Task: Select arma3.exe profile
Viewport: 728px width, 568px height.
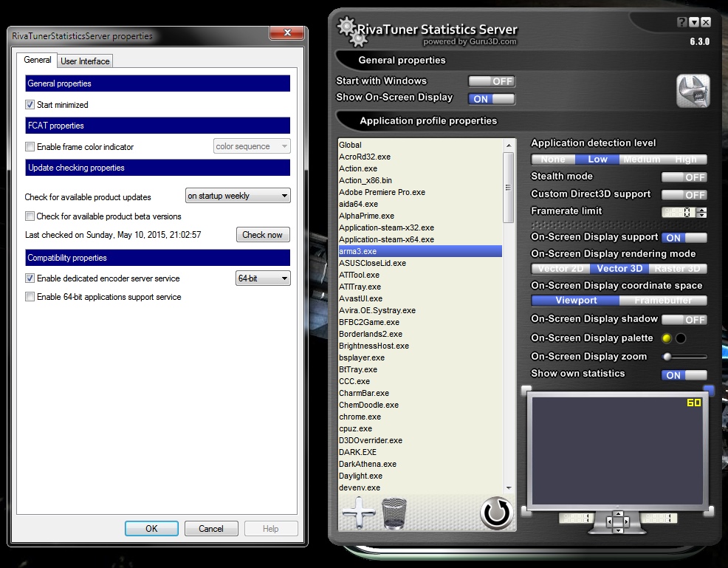Action: (x=420, y=251)
